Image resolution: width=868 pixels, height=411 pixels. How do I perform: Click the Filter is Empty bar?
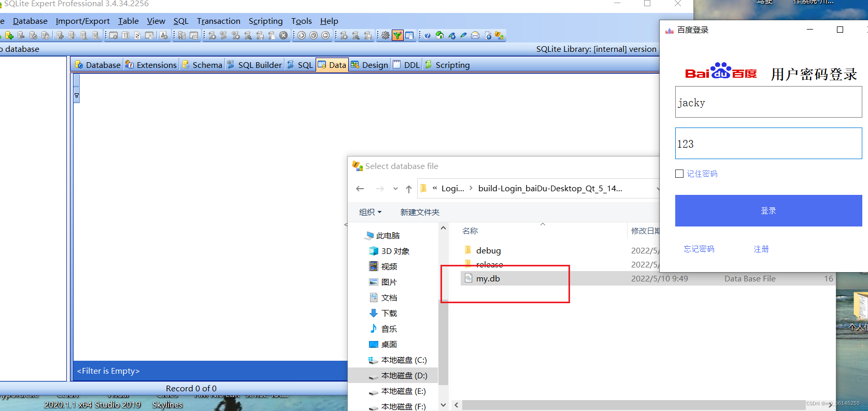click(x=210, y=371)
